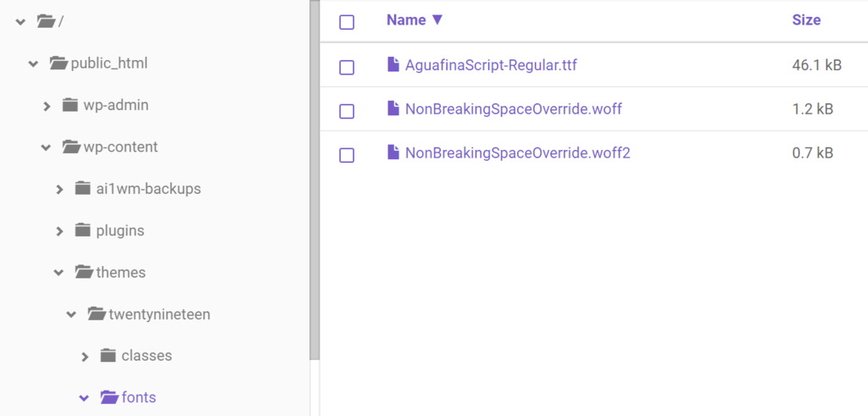The width and height of the screenshot is (868, 416).
Task: Expand the wp-admin folder chevron
Action: [47, 106]
